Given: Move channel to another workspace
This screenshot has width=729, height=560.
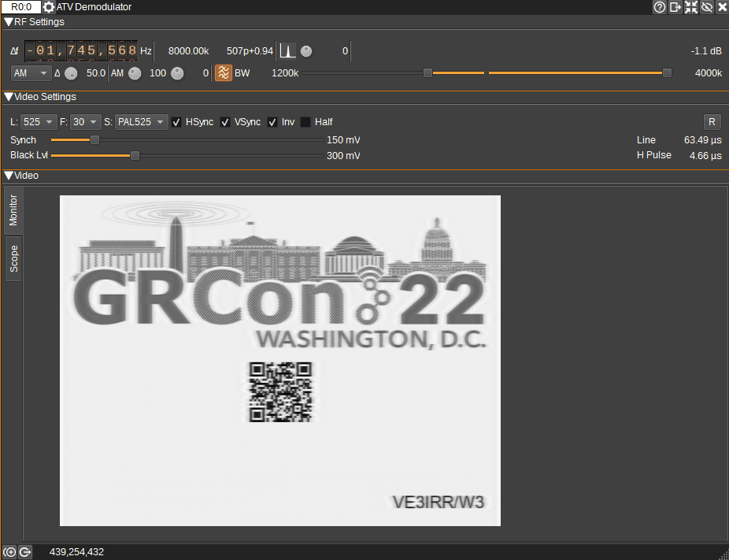Looking at the screenshot, I should pyautogui.click(x=675, y=7).
